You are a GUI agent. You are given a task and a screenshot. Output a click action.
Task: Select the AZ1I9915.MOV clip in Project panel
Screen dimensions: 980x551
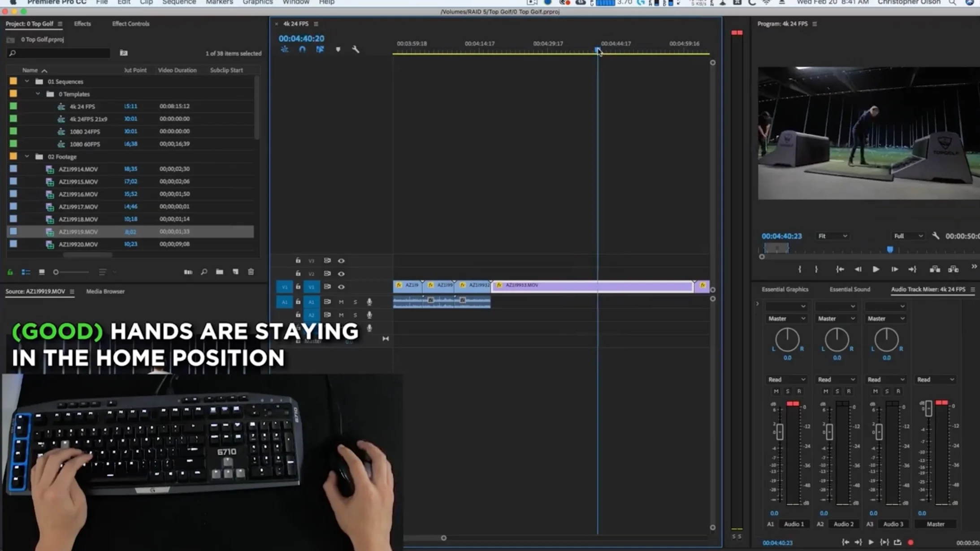pos(78,181)
